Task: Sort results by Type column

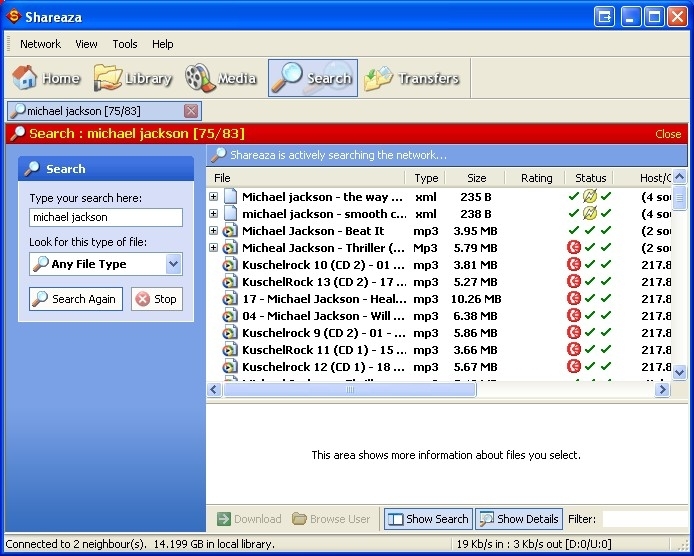Action: pos(425,178)
